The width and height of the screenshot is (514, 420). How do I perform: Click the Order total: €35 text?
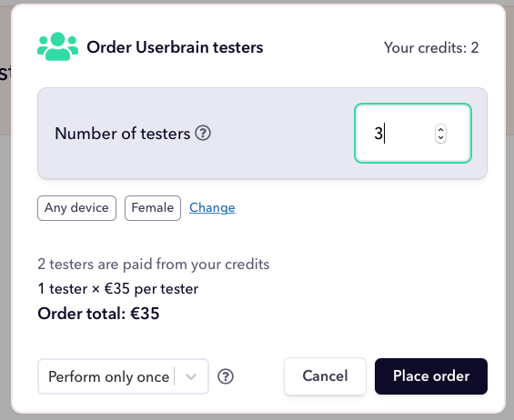pyautogui.click(x=98, y=314)
